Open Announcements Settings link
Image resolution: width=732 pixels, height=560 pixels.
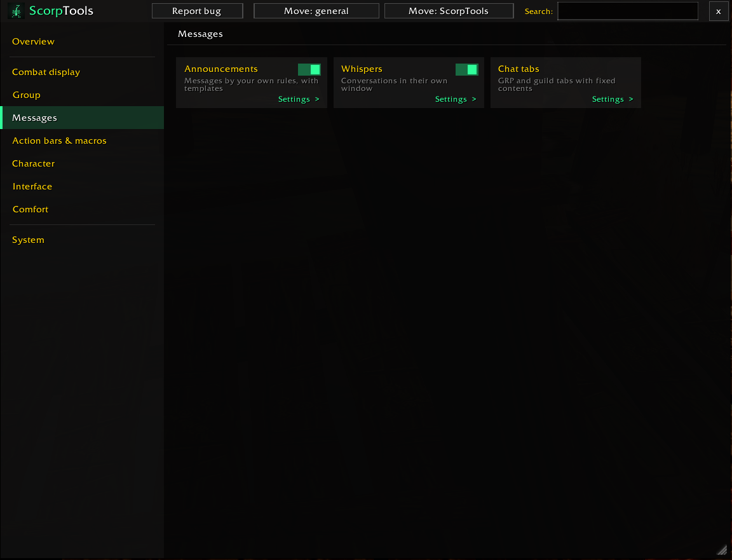[x=299, y=99]
